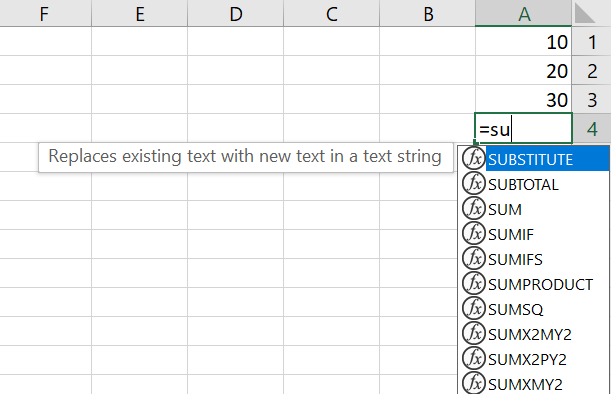
Task: Click the fx icon beside SUBSTITUTE
Action: click(473, 158)
